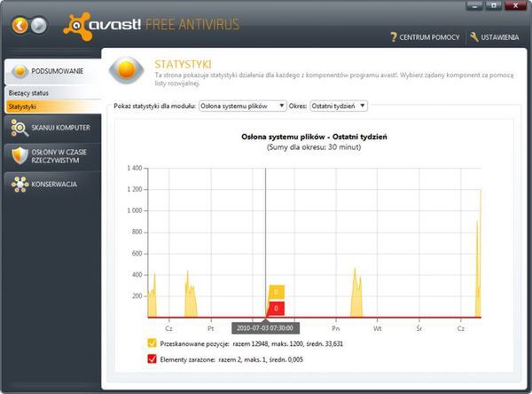This screenshot has width=532, height=394.
Task: Select Bieżący status sub-item
Action: pos(53,92)
